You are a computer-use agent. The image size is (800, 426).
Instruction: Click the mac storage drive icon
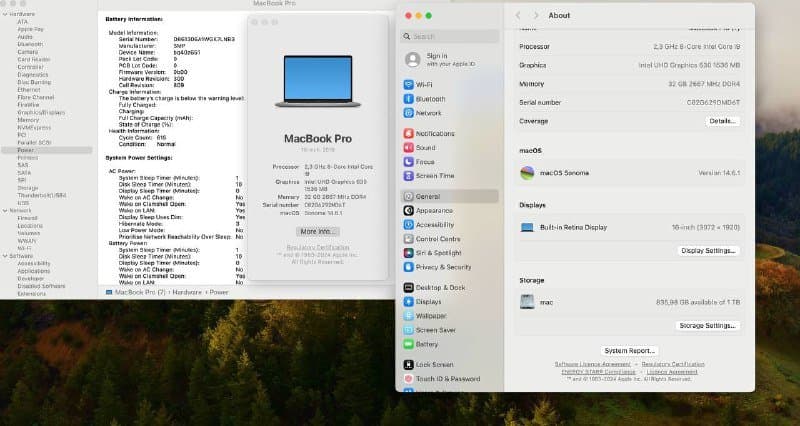[x=527, y=302]
